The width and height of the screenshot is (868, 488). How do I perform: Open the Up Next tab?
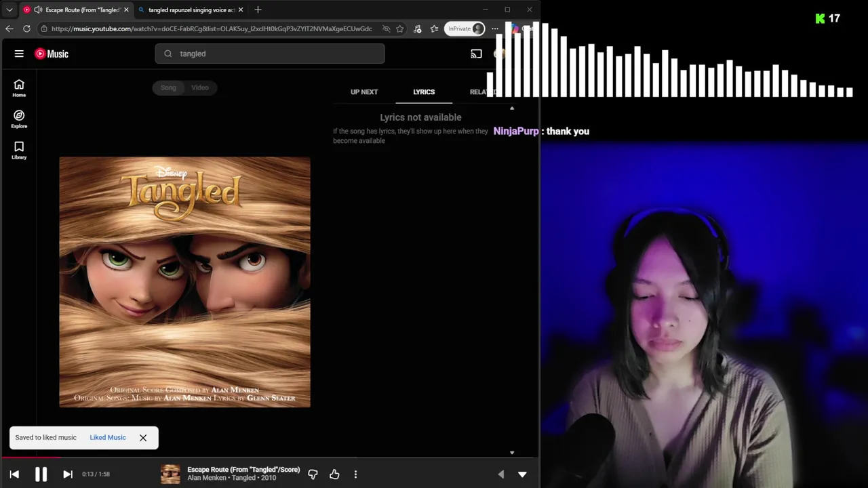pos(364,92)
